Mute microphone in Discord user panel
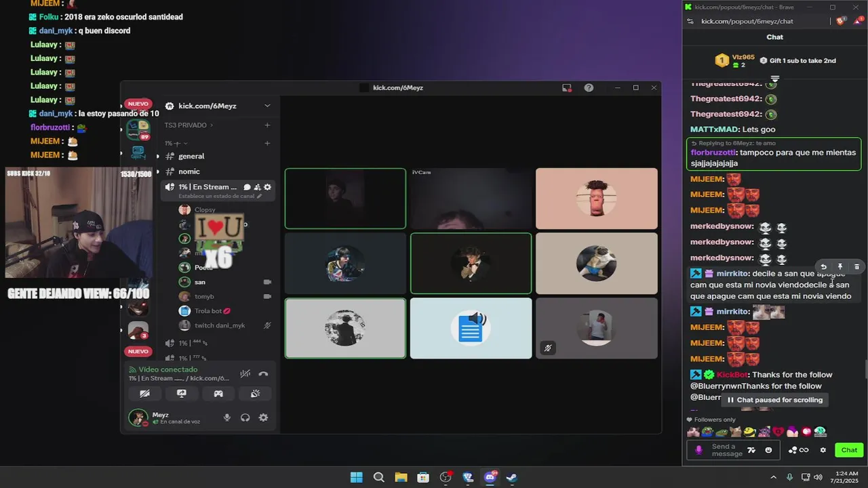This screenshot has width=868, height=488. tap(227, 418)
